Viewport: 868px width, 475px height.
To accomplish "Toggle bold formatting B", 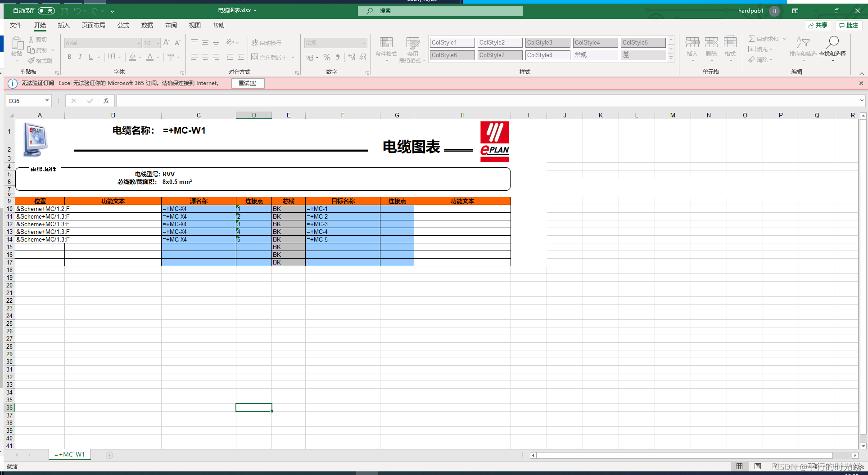I will coord(69,57).
